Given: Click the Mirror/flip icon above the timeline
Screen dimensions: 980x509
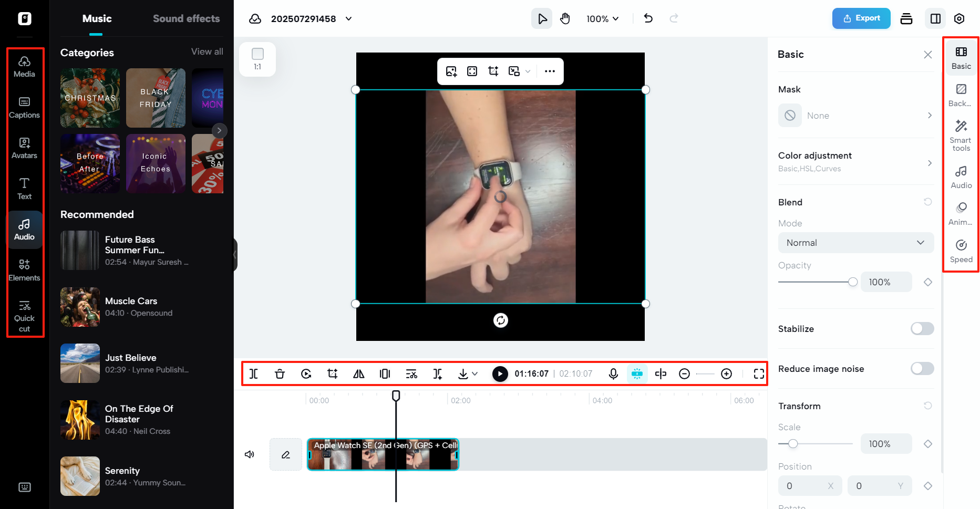Looking at the screenshot, I should [x=359, y=373].
